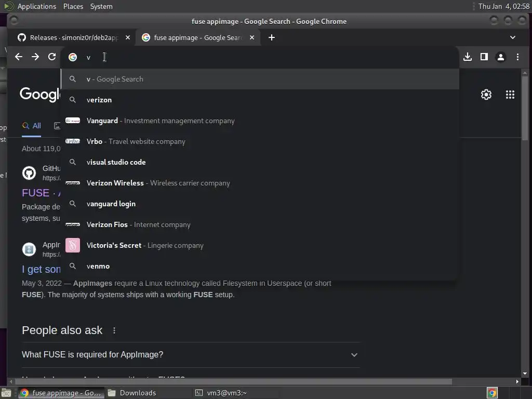Image resolution: width=532 pixels, height=399 pixels.
Task: Click the Google logo on the page
Action: (39, 95)
